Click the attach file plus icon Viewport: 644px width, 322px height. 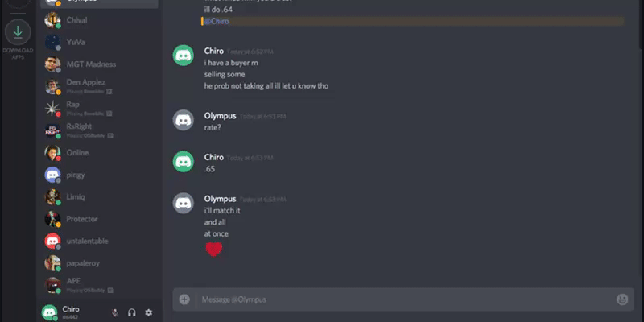pyautogui.click(x=184, y=299)
